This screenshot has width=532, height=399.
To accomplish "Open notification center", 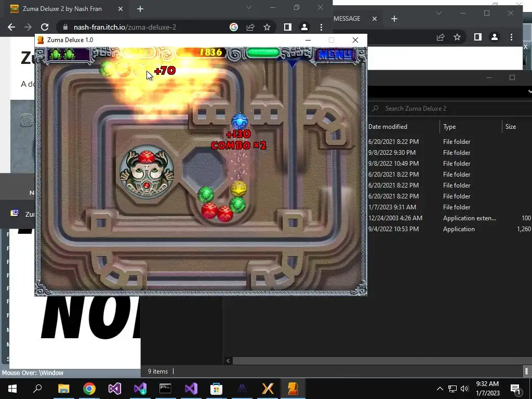I will pyautogui.click(x=516, y=389).
